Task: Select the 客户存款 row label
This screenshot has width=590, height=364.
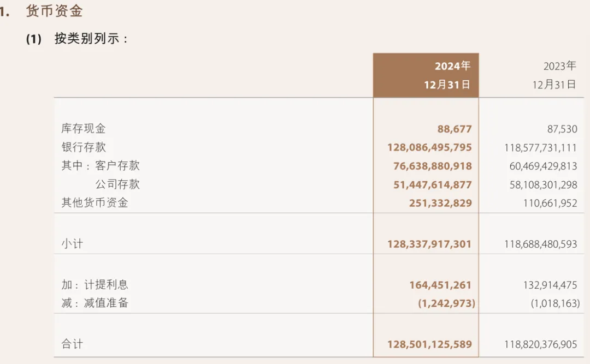Action: pos(117,166)
